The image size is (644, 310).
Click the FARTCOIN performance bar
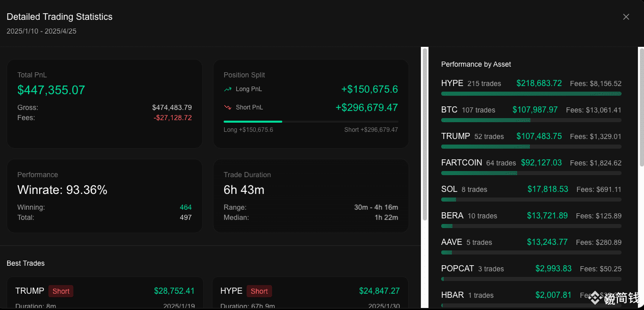[531, 173]
